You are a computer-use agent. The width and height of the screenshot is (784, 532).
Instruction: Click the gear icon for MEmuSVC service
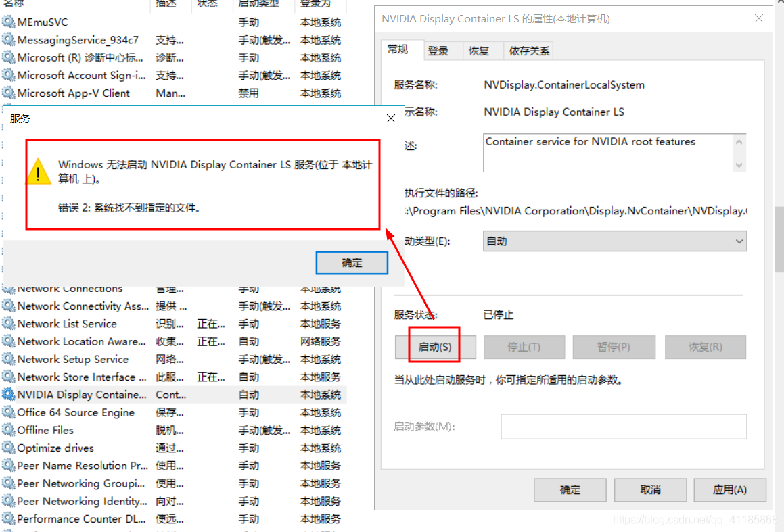8,22
